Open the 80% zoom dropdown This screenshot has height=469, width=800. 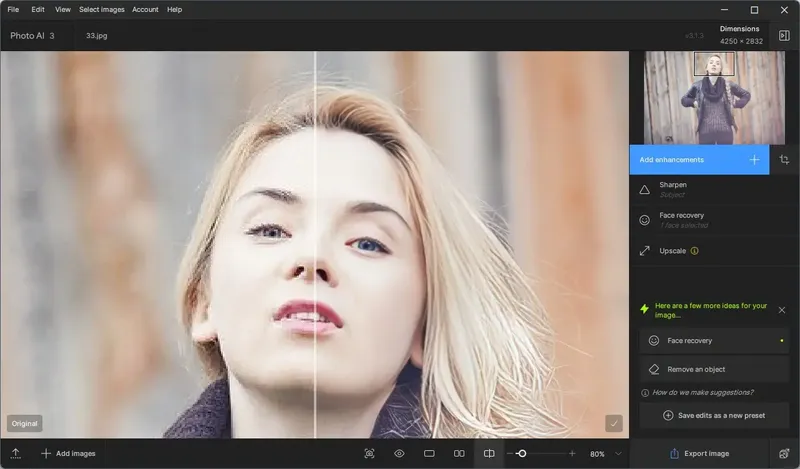coord(606,454)
